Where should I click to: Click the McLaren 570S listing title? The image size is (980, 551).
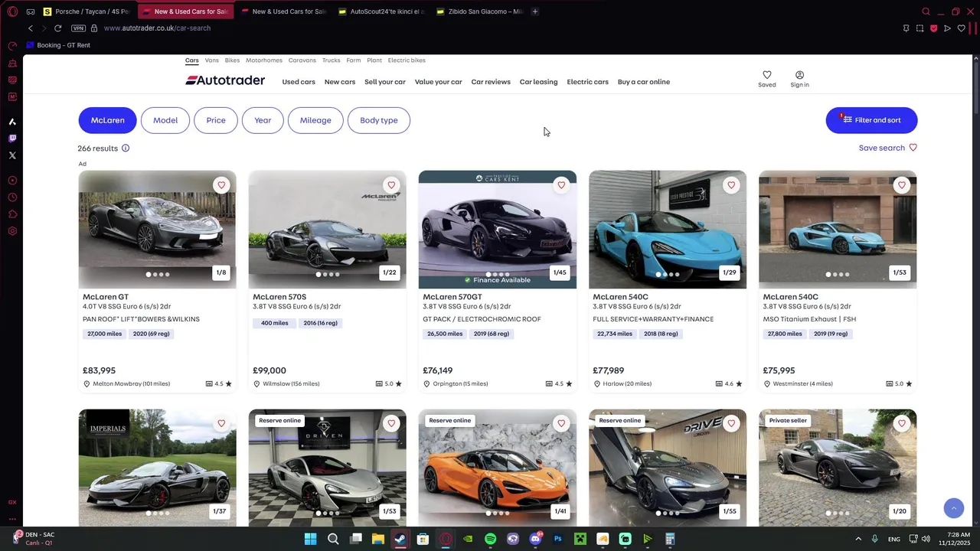(279, 297)
